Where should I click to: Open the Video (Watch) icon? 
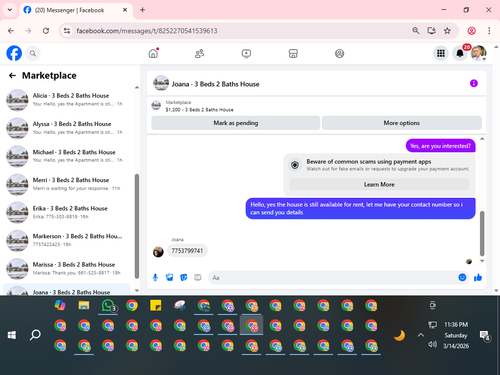click(x=246, y=53)
